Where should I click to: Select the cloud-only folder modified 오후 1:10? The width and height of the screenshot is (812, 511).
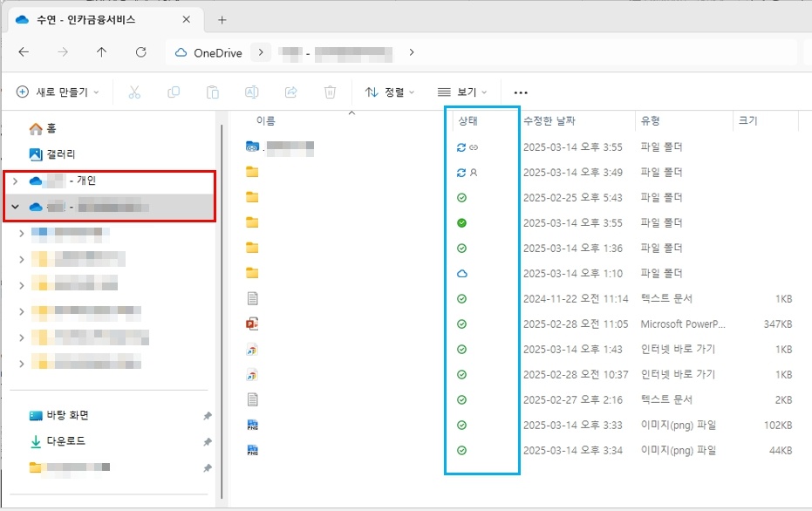tap(252, 273)
